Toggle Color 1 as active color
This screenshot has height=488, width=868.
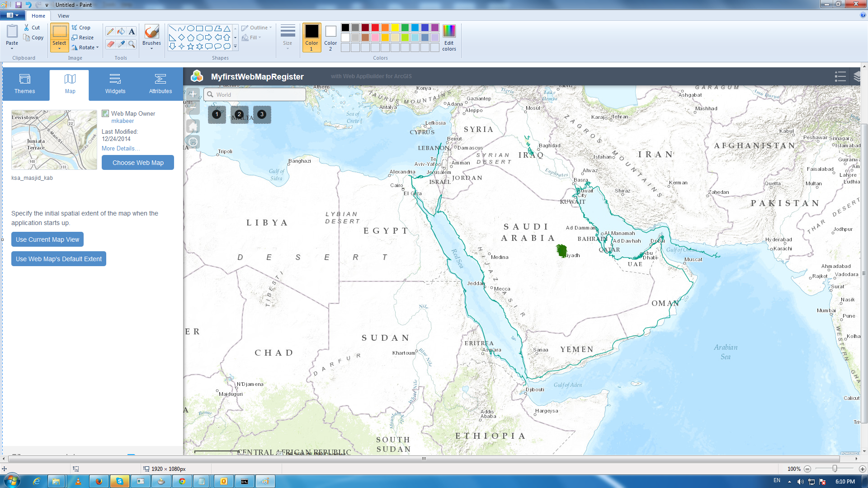(311, 37)
